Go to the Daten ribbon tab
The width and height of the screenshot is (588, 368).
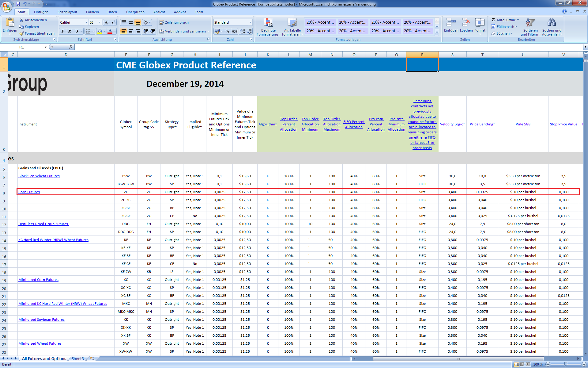pos(112,12)
